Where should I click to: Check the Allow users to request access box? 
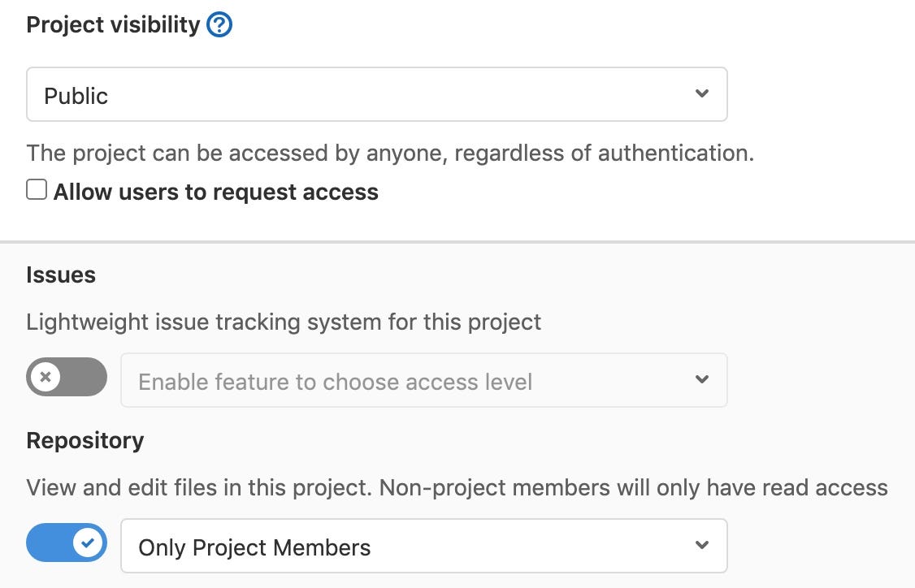[x=37, y=189]
